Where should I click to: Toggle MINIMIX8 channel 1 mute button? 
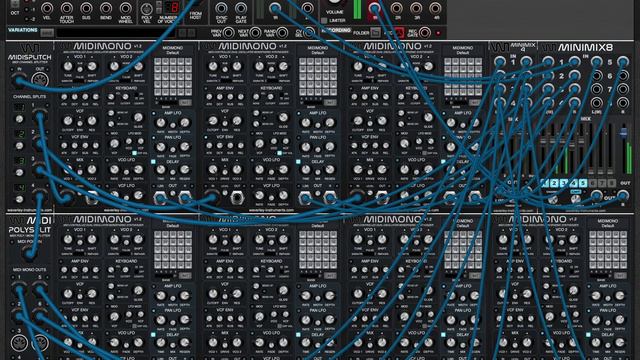pyautogui.click(x=544, y=183)
